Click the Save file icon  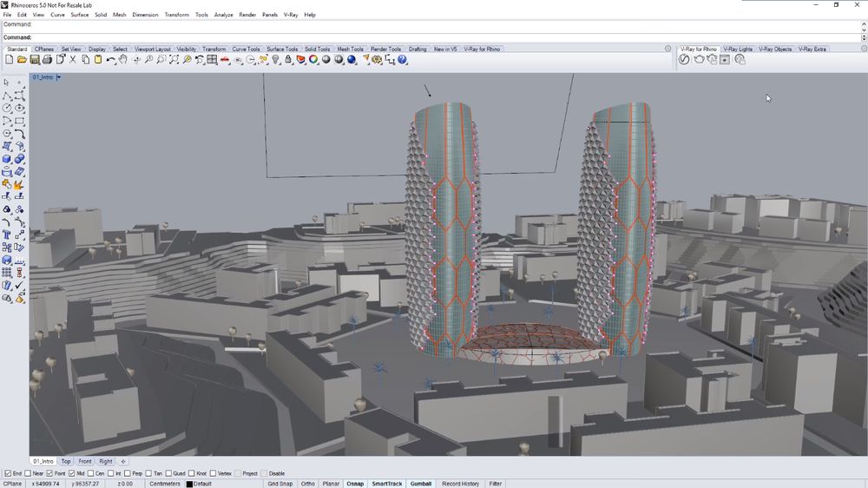35,60
